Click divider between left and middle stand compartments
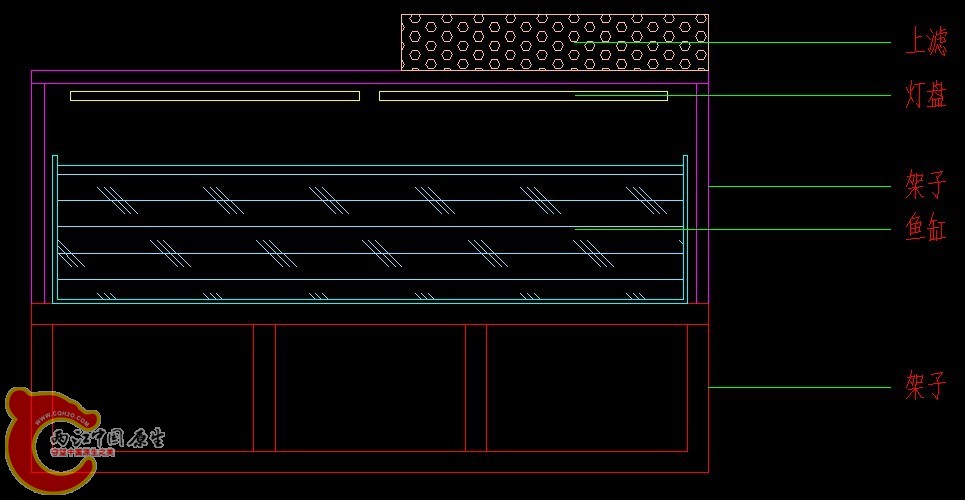965x500 pixels. [264, 388]
